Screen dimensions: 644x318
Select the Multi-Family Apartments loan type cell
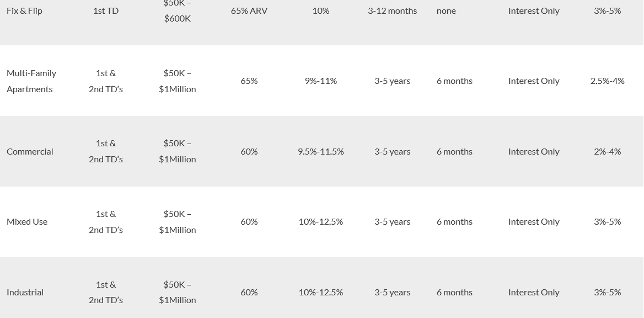pyautogui.click(x=31, y=81)
